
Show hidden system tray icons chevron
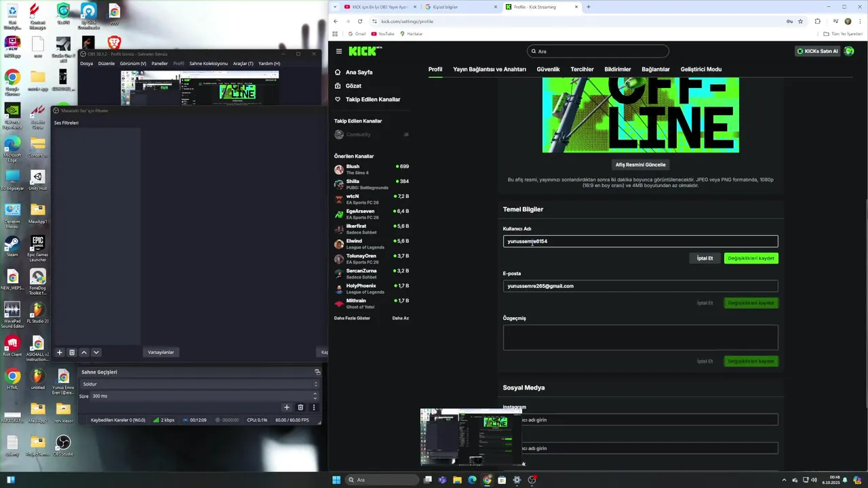click(785, 480)
